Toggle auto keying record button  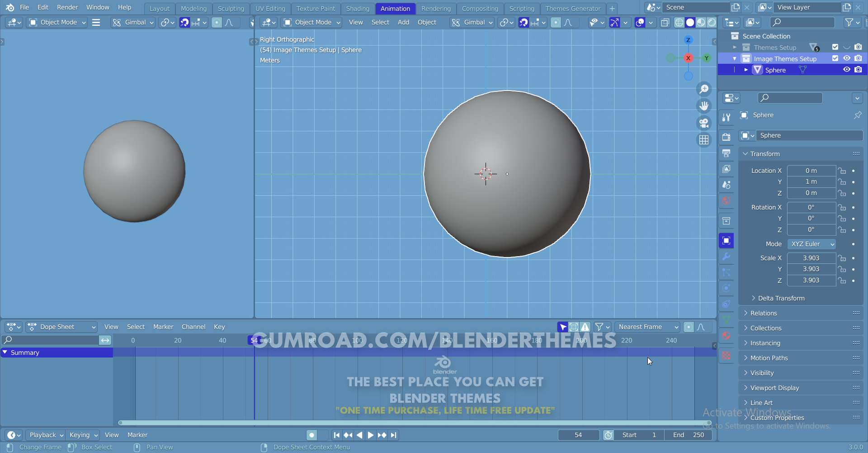pyautogui.click(x=312, y=435)
